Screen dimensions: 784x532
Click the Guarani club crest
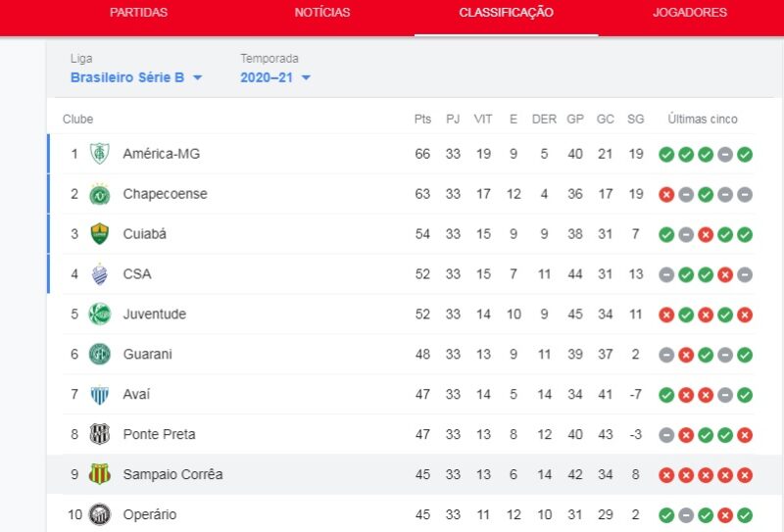(x=100, y=354)
